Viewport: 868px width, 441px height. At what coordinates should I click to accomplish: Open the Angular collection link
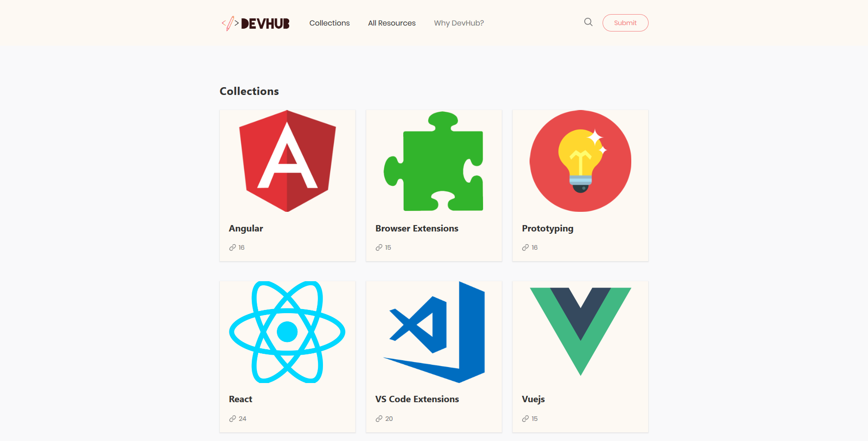point(246,228)
